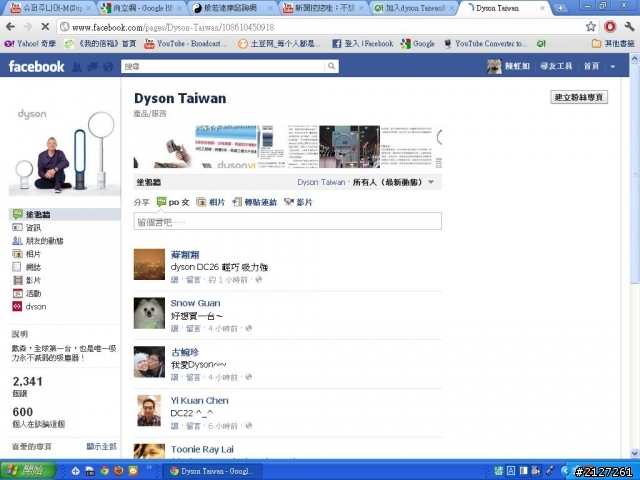Open the Facebook friend requests icon
The image size is (640, 480).
(x=77, y=67)
